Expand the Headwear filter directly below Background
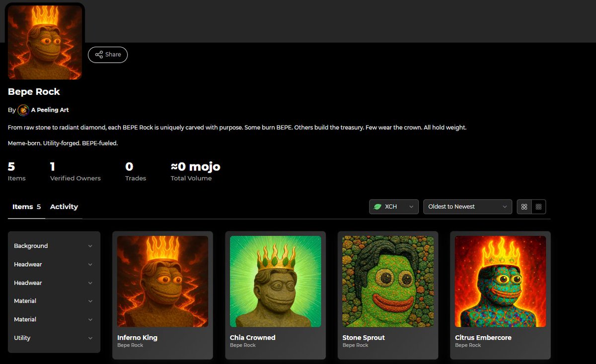 54,264
